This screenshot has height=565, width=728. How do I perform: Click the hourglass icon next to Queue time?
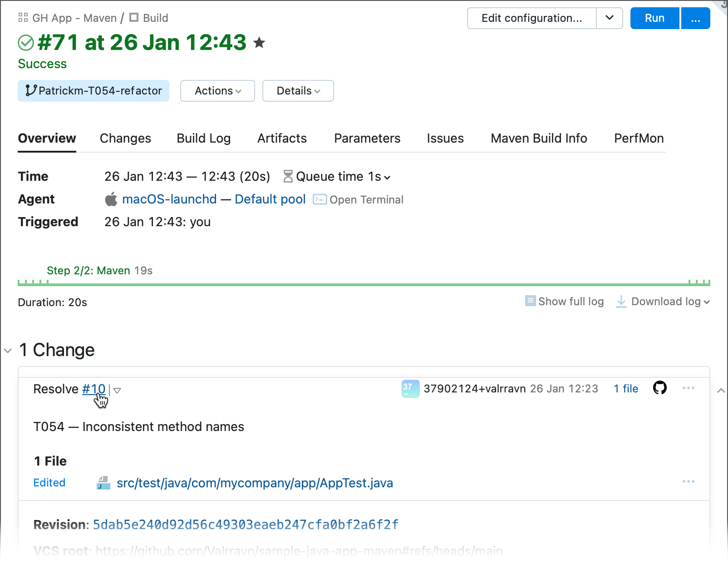point(287,176)
